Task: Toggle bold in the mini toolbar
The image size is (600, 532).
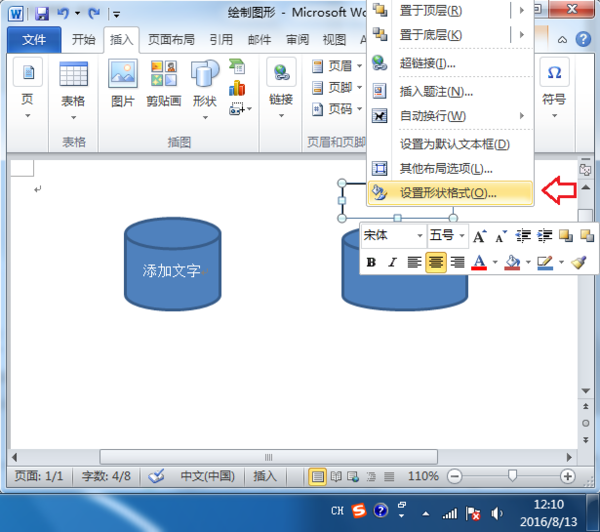Action: point(371,262)
